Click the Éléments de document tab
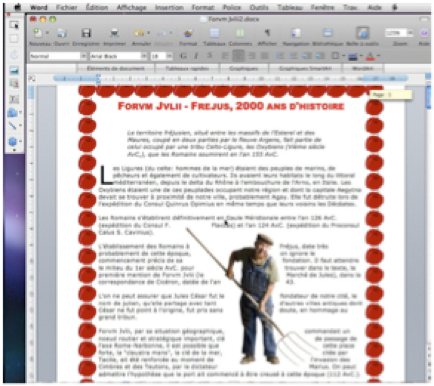This screenshot has width=434, height=386. 116,68
